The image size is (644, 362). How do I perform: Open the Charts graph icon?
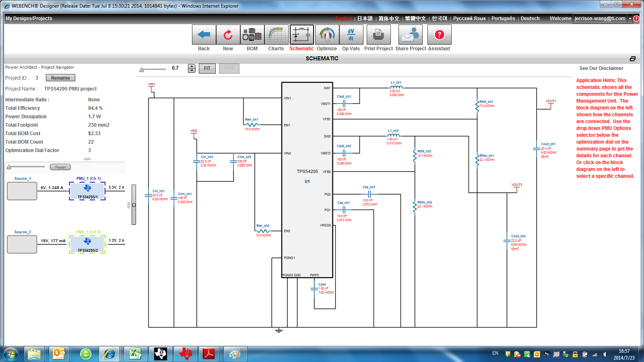pos(277,35)
